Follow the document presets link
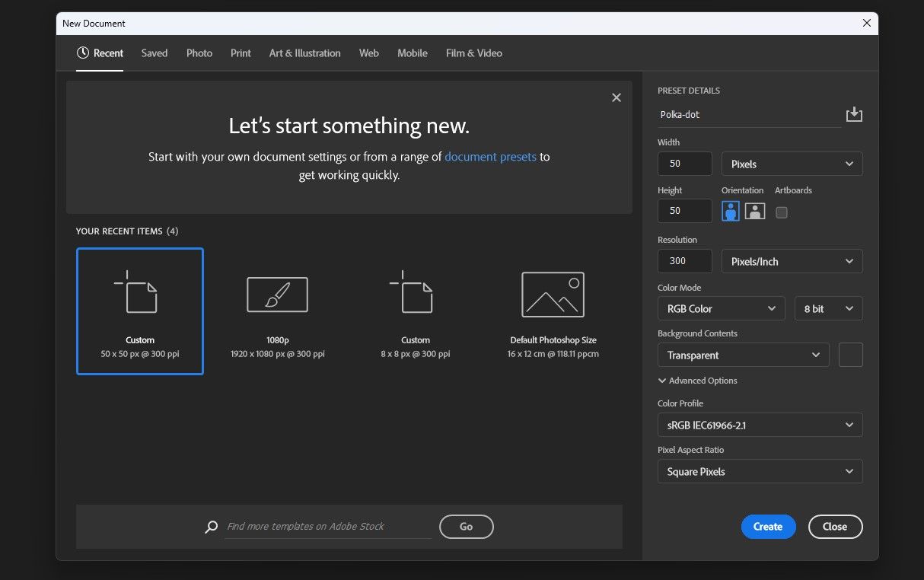The width and height of the screenshot is (924, 580). pyautogui.click(x=490, y=157)
